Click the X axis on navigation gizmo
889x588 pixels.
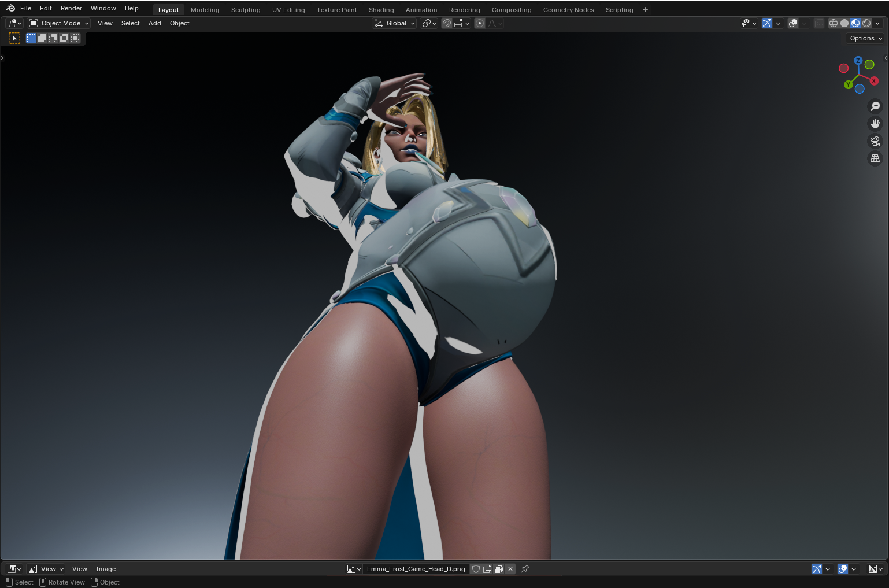coord(874,81)
